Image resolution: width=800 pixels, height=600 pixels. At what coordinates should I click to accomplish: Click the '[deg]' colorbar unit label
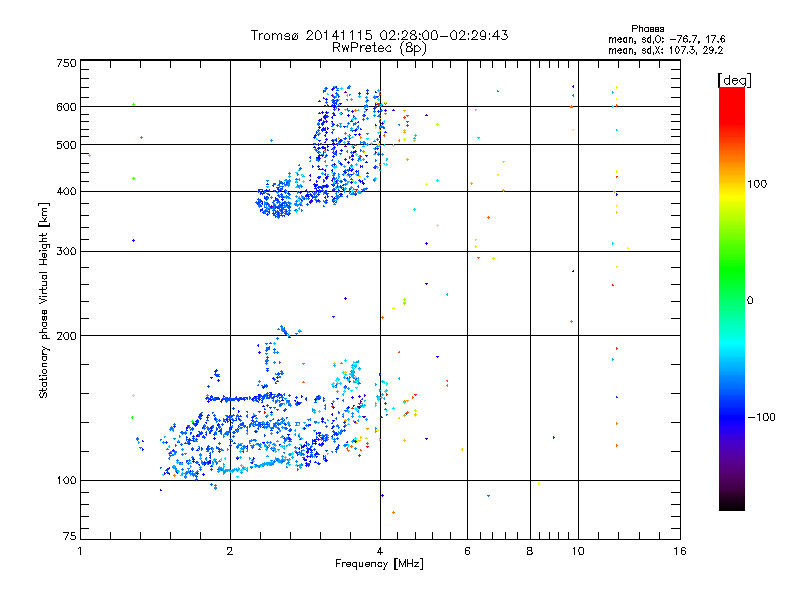click(734, 81)
